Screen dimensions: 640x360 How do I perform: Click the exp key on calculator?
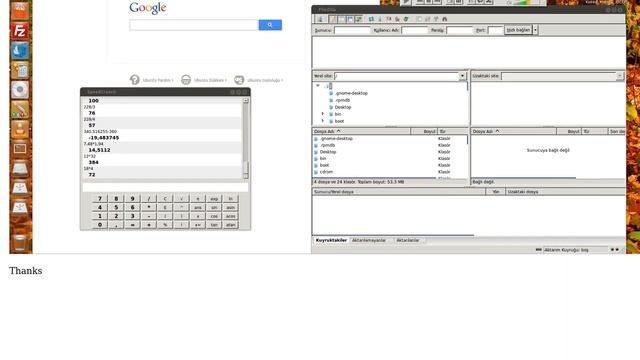(x=214, y=199)
